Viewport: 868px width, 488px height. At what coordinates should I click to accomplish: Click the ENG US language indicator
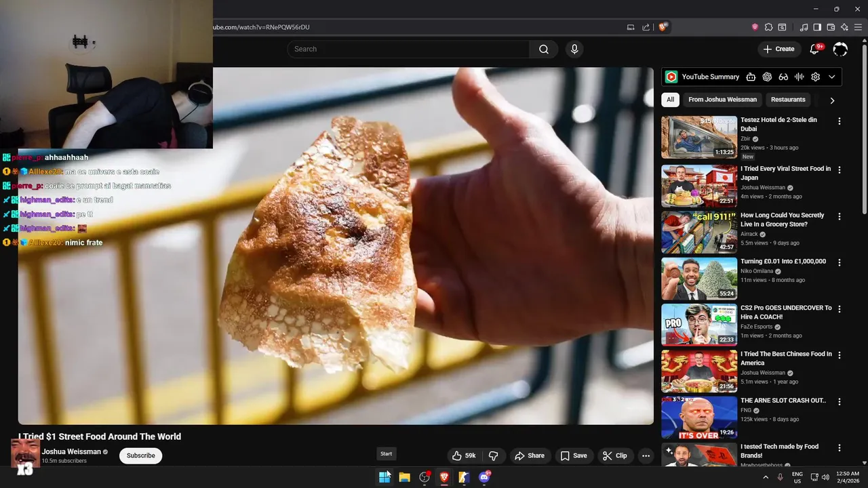point(797,477)
